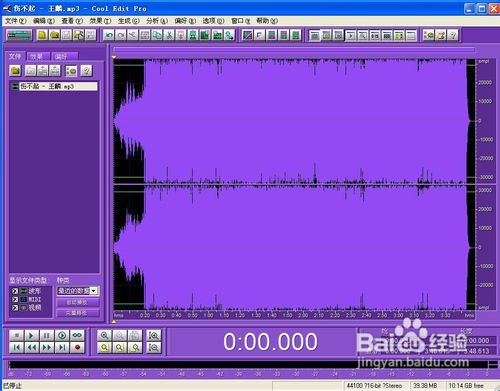
Task: Open the 效果 menu in menu bar
Action: 100,21
